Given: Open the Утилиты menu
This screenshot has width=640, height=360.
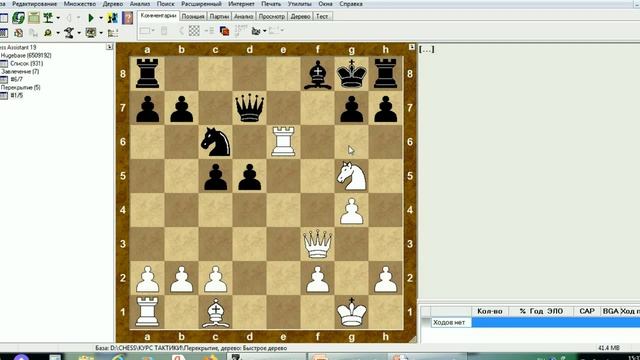Looking at the screenshot, I should point(300,4).
